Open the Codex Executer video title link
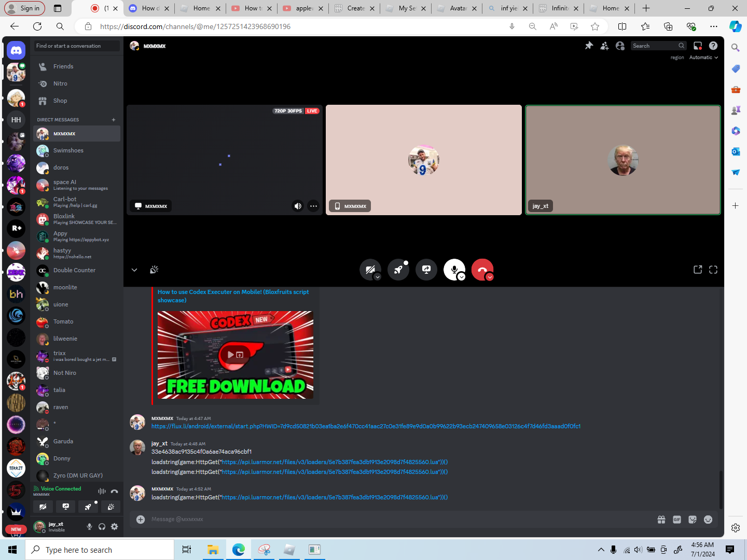Screen dimensions: 747x560 tap(233, 296)
